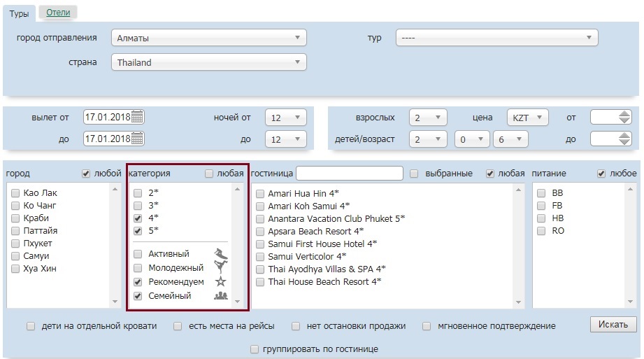The height and width of the screenshot is (359, 644).
Task: Expand the страна Thailand dropdown
Action: coord(208,62)
